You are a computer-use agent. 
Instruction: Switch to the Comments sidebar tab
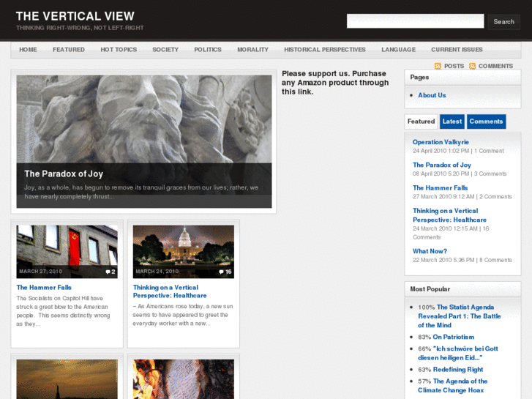point(486,122)
